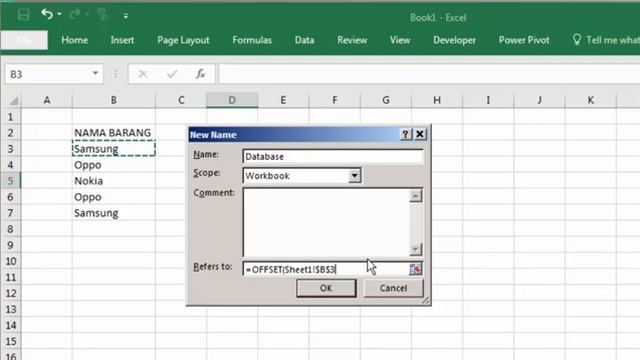The image size is (640, 360).
Task: Select column A header
Action: pyautogui.click(x=47, y=100)
